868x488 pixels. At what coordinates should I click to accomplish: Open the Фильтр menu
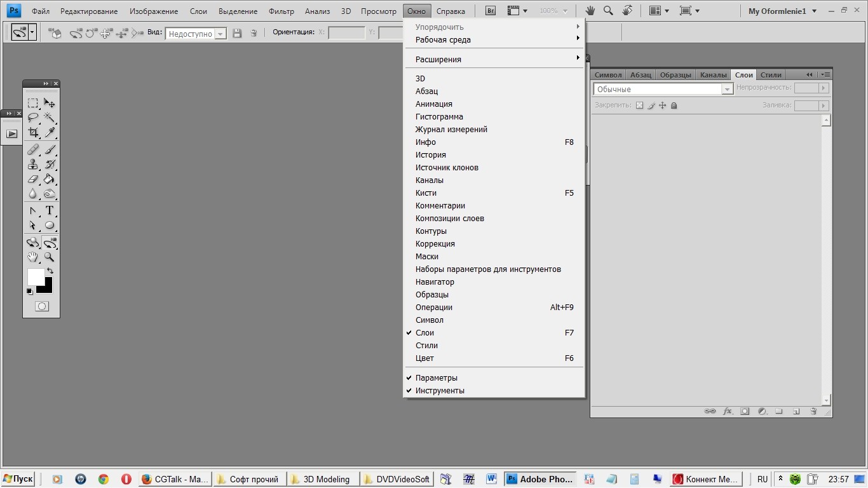(x=281, y=11)
